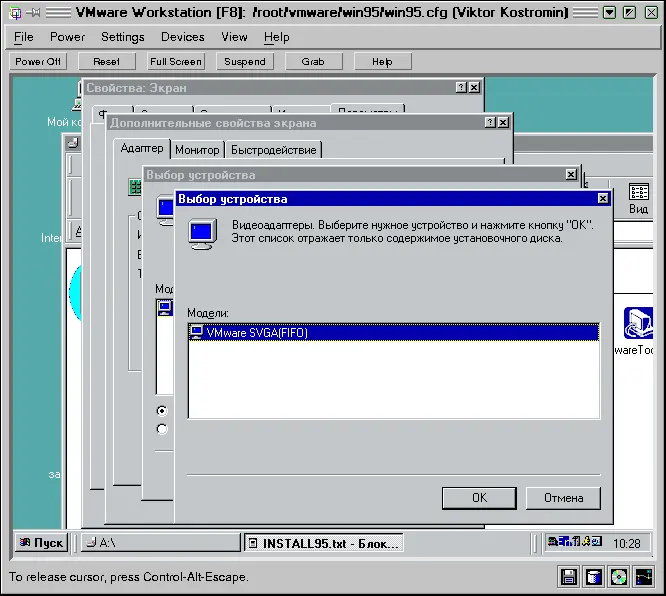Image resolution: width=666 pixels, height=596 pixels.
Task: Click the VMware title bar dropdown arrow button
Action: [610, 13]
